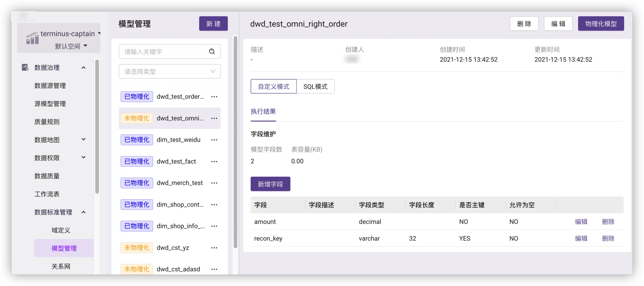Open the 默认空间 workspace dropdown

(71, 46)
